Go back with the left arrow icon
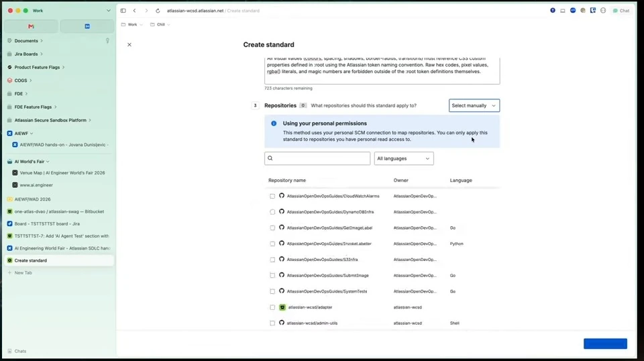The width and height of the screenshot is (644, 361). tap(134, 11)
